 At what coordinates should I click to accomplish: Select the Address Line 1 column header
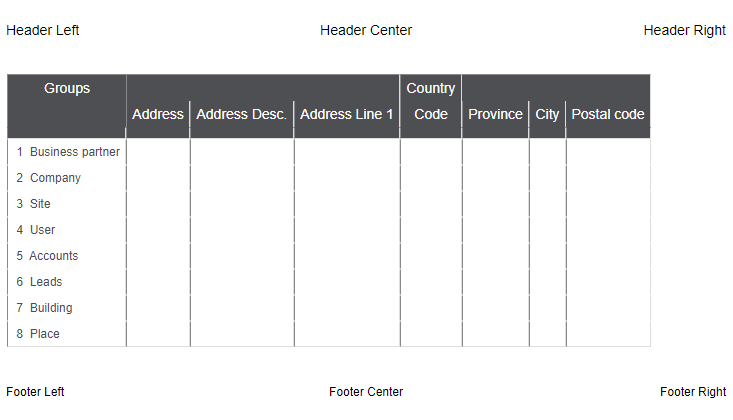click(347, 115)
